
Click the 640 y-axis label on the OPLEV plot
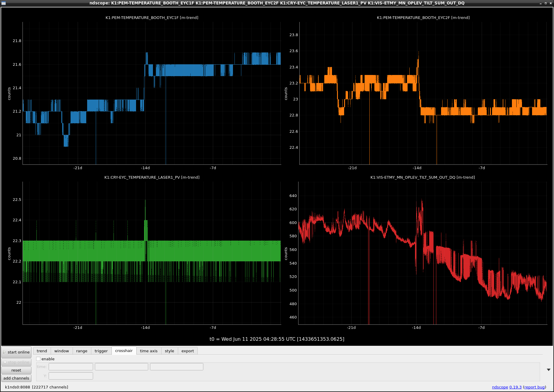(293, 196)
